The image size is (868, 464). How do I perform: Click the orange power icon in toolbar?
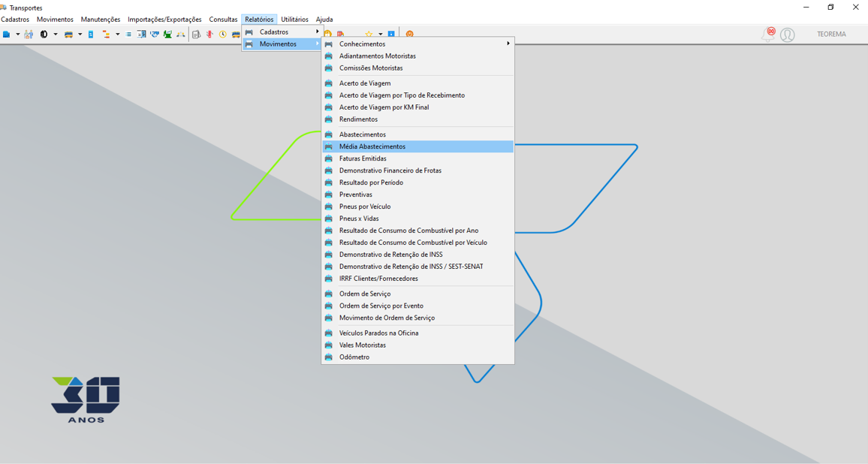coord(410,34)
